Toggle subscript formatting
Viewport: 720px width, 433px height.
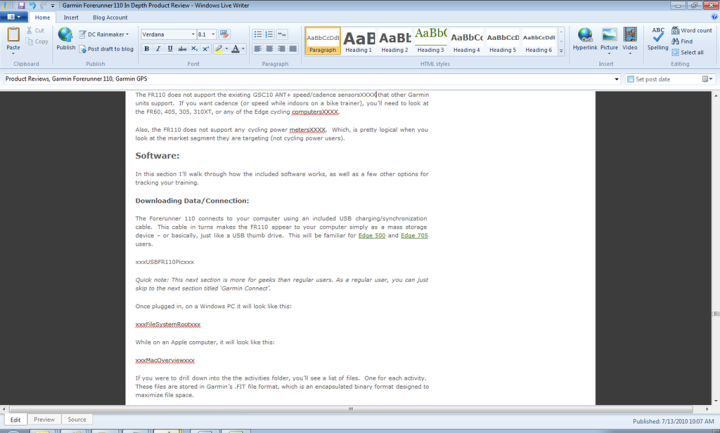(x=194, y=49)
